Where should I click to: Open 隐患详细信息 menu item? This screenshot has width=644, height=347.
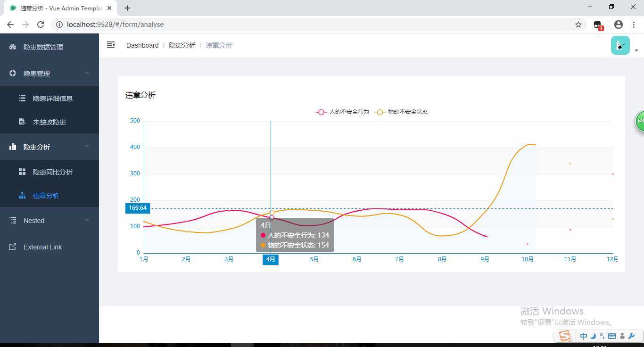click(x=50, y=98)
